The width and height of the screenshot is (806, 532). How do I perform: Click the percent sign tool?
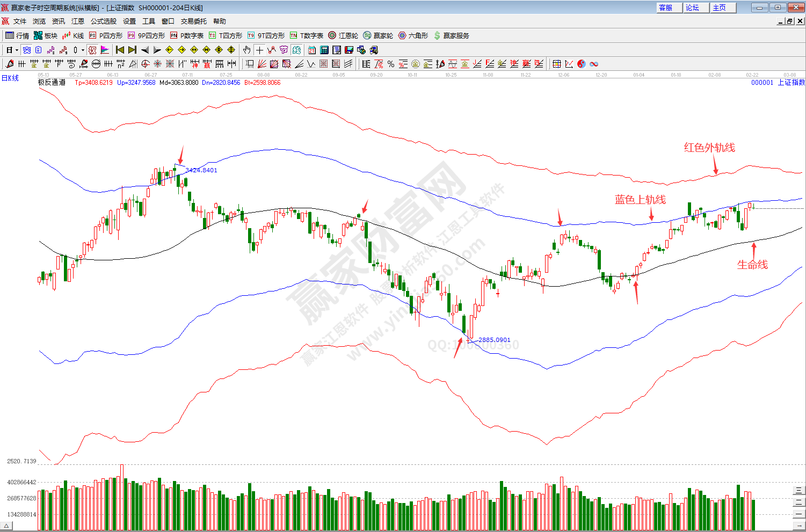click(391, 64)
